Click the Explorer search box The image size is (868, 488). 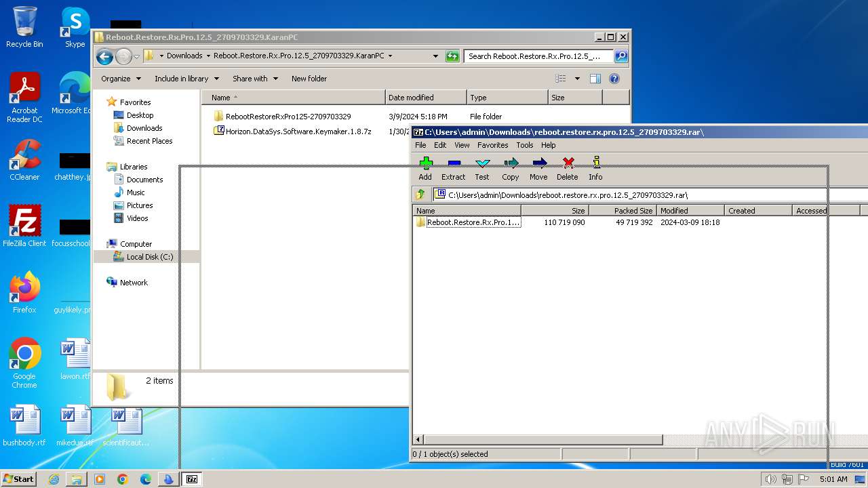click(x=538, y=56)
